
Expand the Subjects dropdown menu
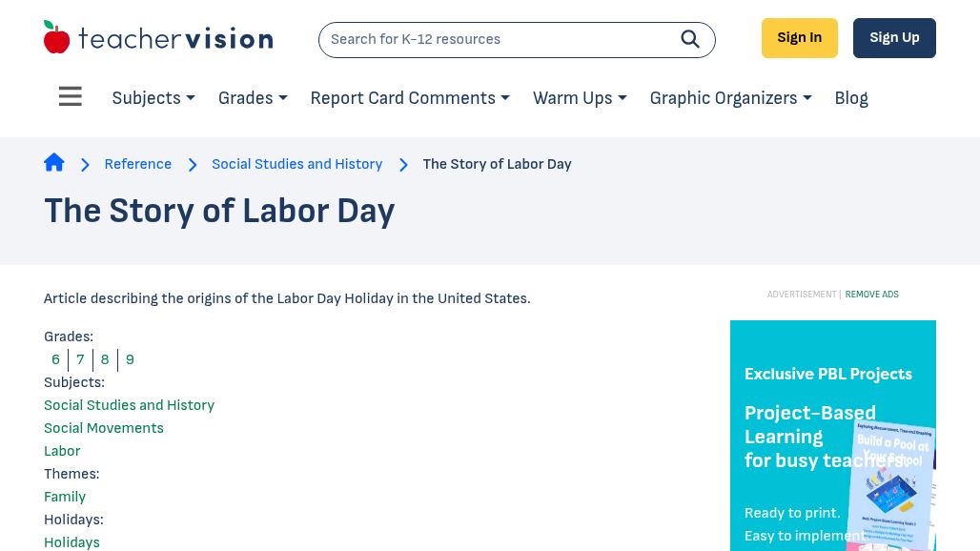(153, 98)
